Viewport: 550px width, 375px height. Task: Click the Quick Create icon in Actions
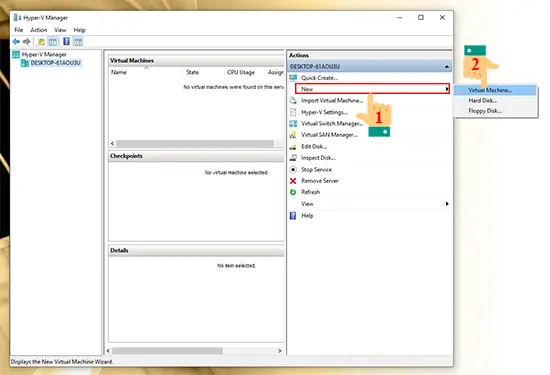[x=293, y=78]
